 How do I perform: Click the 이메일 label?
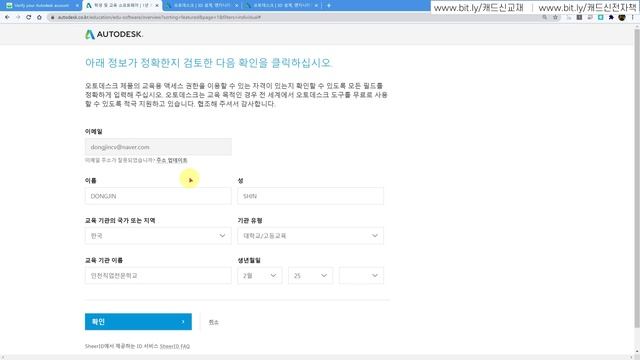point(93,131)
